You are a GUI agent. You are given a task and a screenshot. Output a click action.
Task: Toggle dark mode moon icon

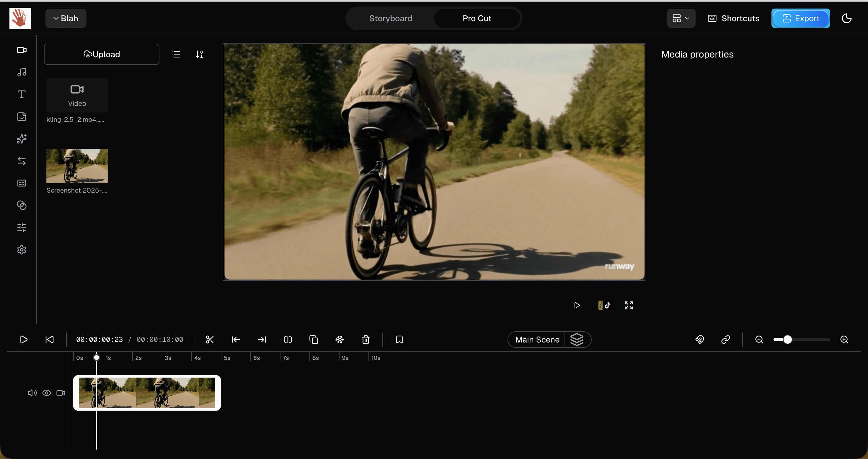point(846,18)
